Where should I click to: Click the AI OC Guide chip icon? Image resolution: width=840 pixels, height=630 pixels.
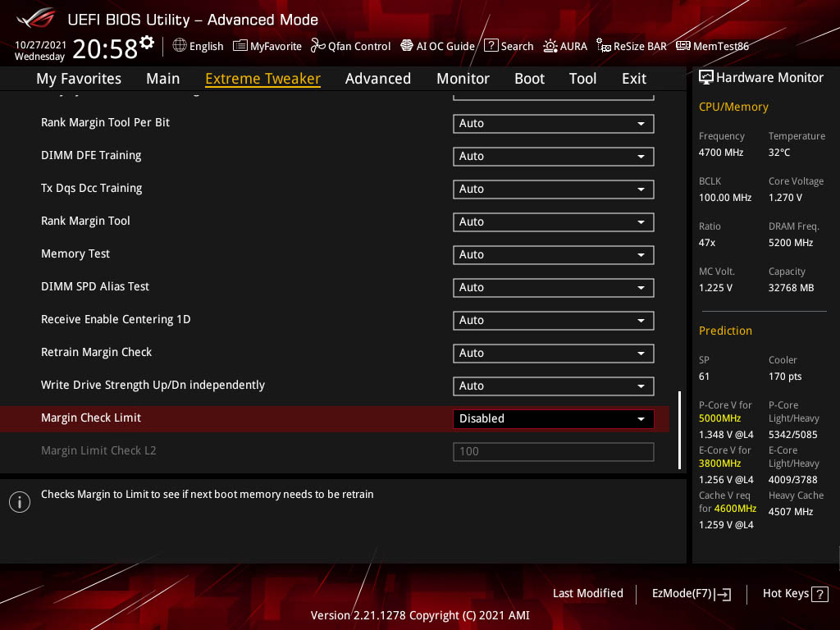407,46
